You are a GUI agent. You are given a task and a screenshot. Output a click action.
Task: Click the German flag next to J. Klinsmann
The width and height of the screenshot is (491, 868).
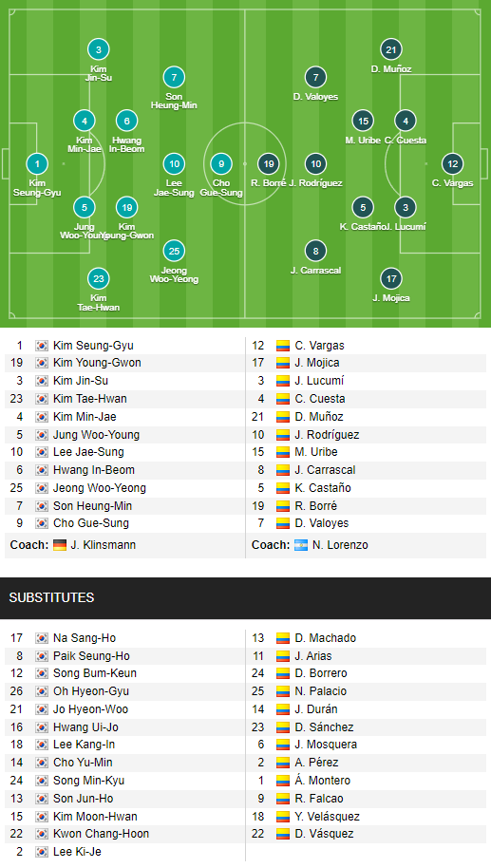[x=60, y=545]
